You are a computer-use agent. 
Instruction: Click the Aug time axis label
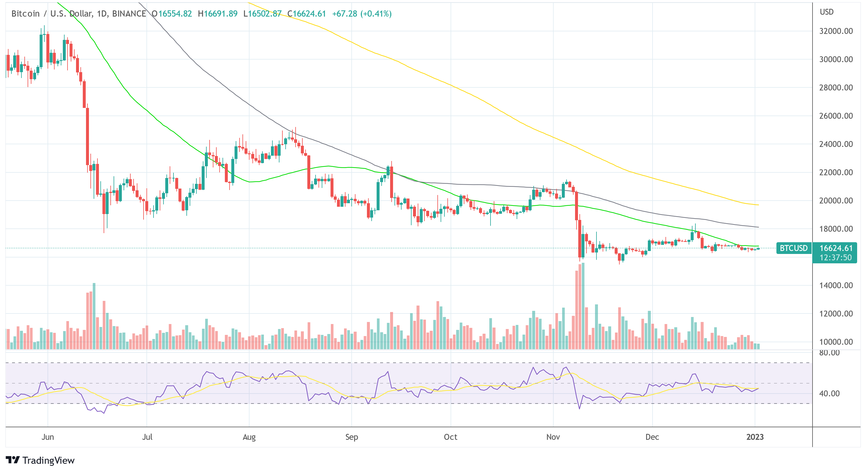(249, 437)
